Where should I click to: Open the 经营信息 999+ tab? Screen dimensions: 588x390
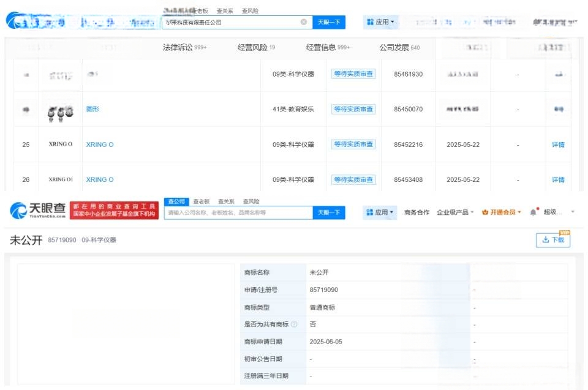click(x=328, y=47)
